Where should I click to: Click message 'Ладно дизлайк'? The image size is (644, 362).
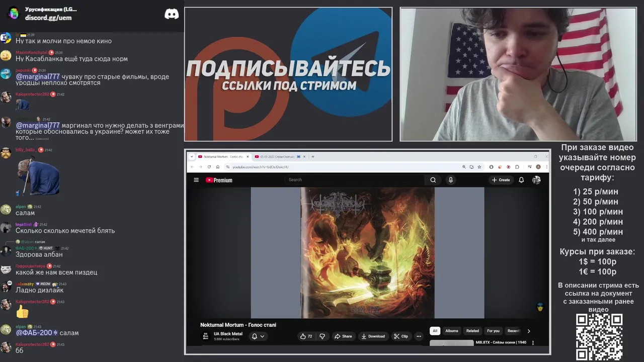point(39,290)
